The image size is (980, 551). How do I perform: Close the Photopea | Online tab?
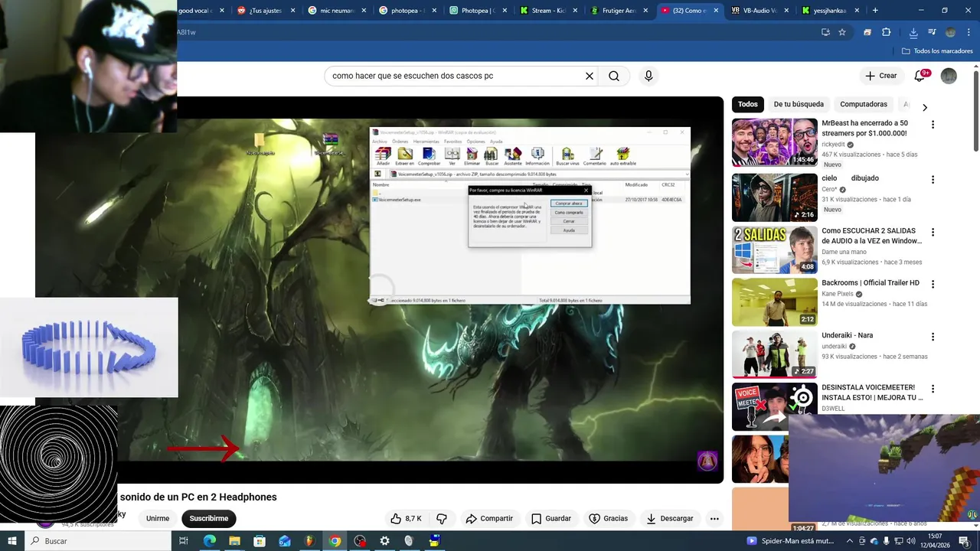pyautogui.click(x=505, y=11)
